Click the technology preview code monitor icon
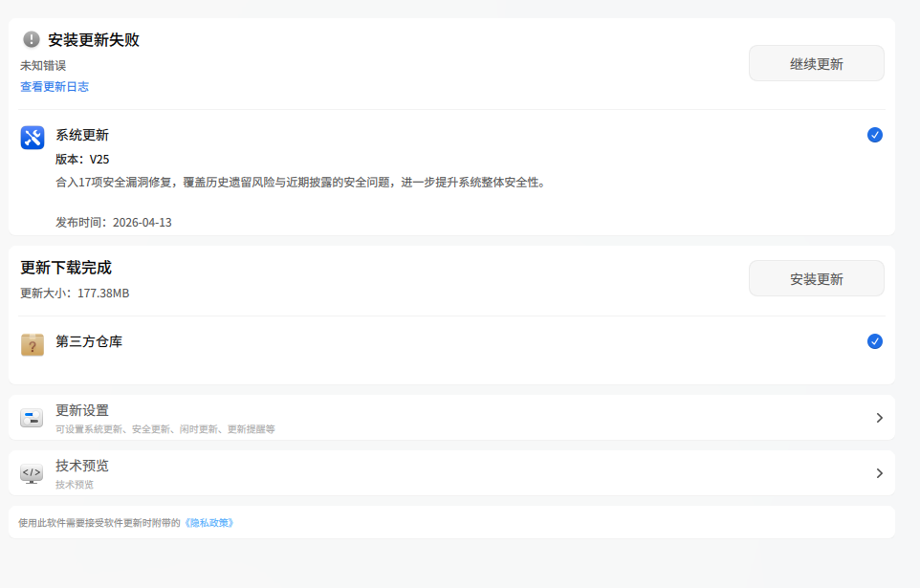The image size is (920, 588). [x=32, y=473]
